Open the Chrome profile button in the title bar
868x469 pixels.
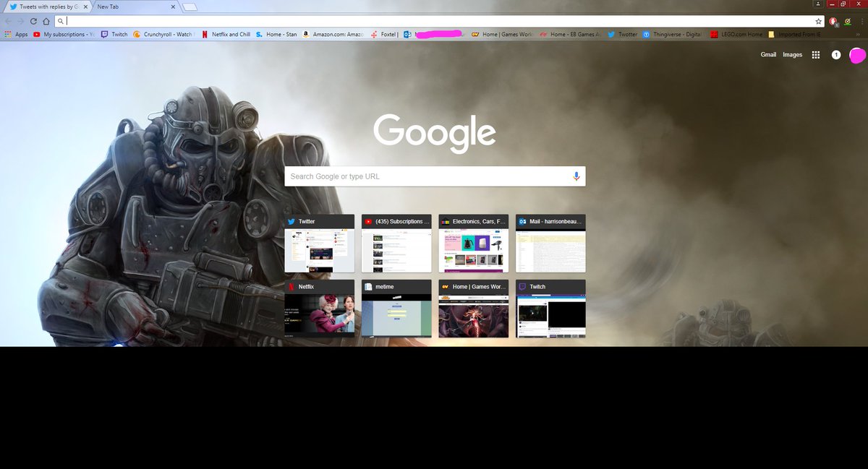click(817, 4)
